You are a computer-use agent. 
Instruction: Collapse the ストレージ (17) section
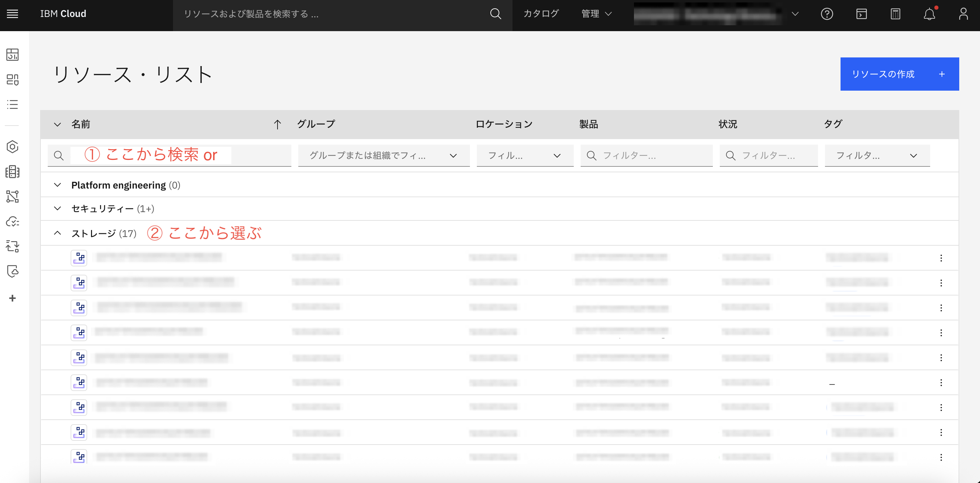coord(57,233)
